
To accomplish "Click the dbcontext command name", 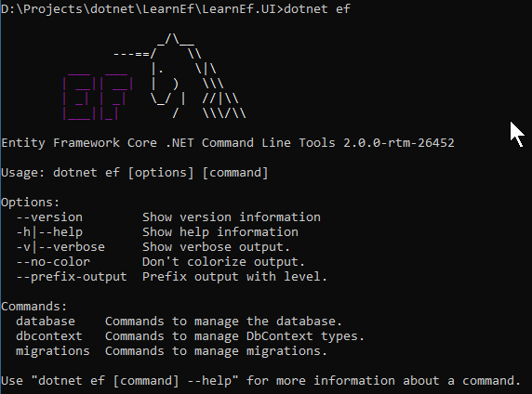I will (x=49, y=336).
